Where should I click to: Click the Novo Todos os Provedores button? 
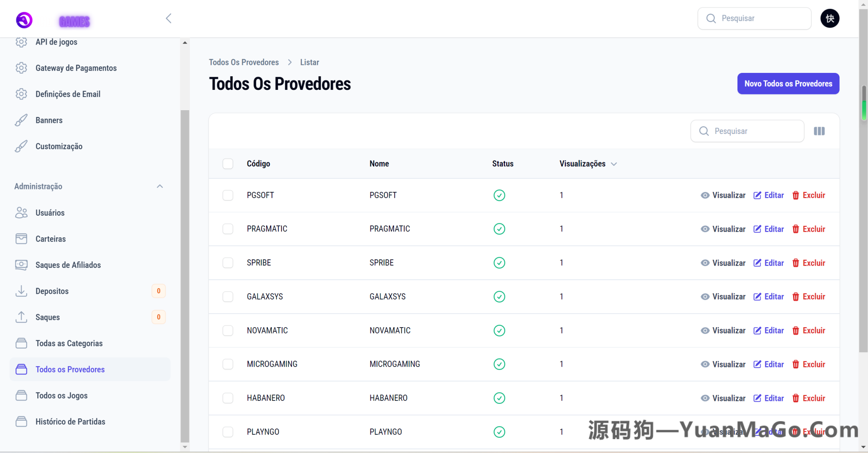tap(788, 83)
